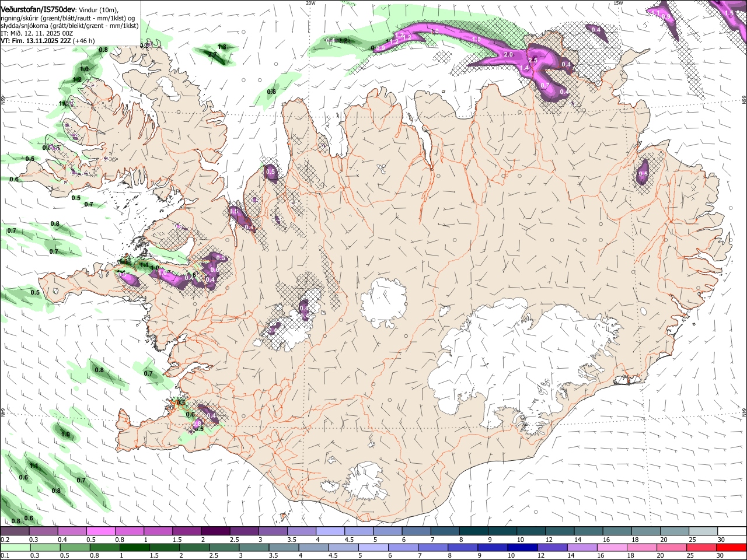The height and width of the screenshot is (560, 747).
Task: Click the white Mýrdalsjökull glacier near south coast
Action: point(366,481)
